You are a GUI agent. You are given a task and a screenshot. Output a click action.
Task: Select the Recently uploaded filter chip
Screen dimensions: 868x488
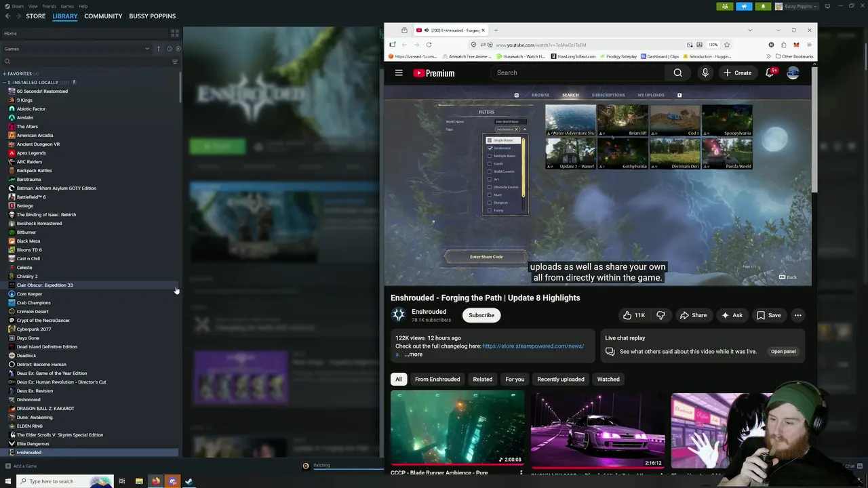(561, 379)
